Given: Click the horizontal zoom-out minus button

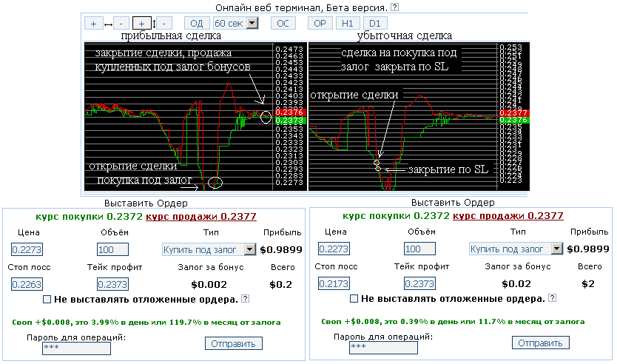Looking at the screenshot, I should [121, 24].
